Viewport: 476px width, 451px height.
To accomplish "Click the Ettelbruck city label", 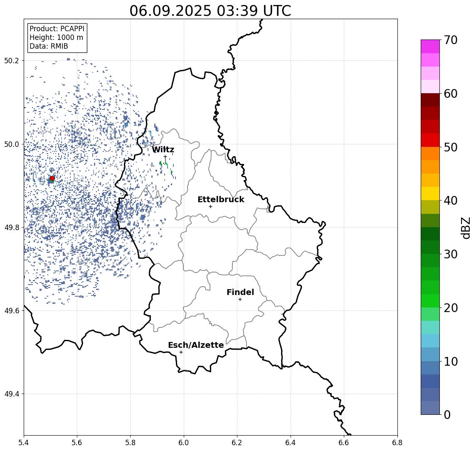I will click(x=221, y=199).
